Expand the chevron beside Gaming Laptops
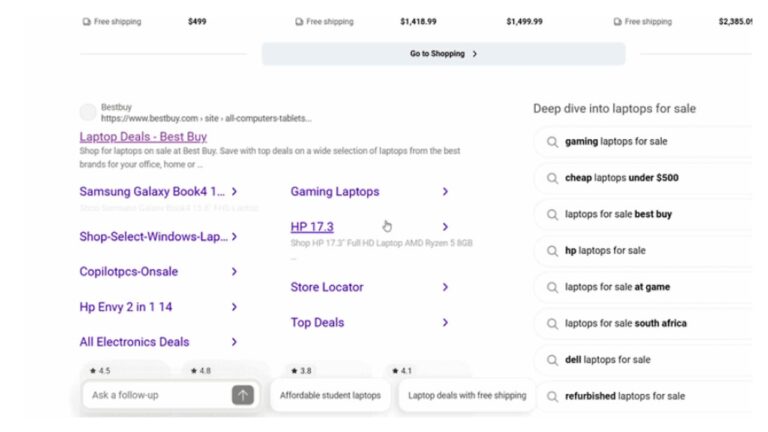Screen dimensions: 768x432 tap(445, 192)
